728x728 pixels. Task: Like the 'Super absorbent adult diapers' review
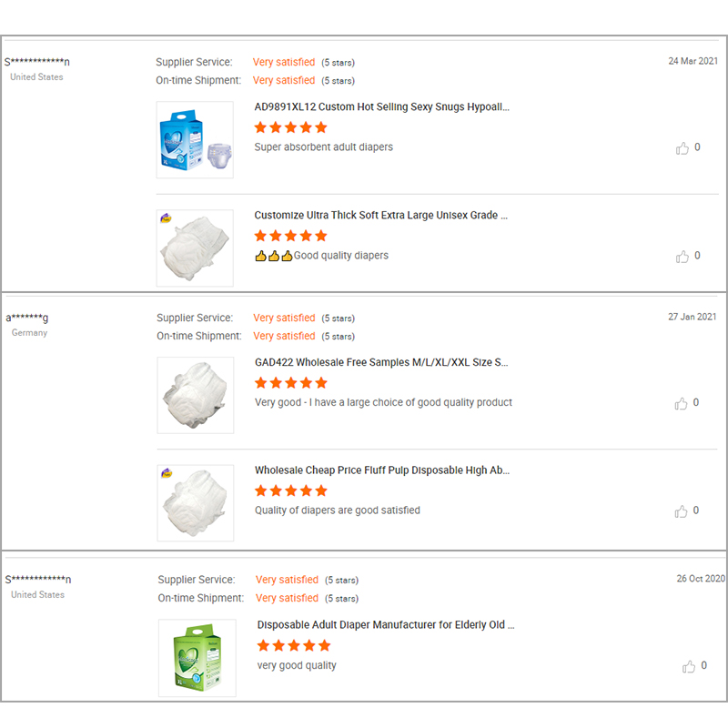682,147
